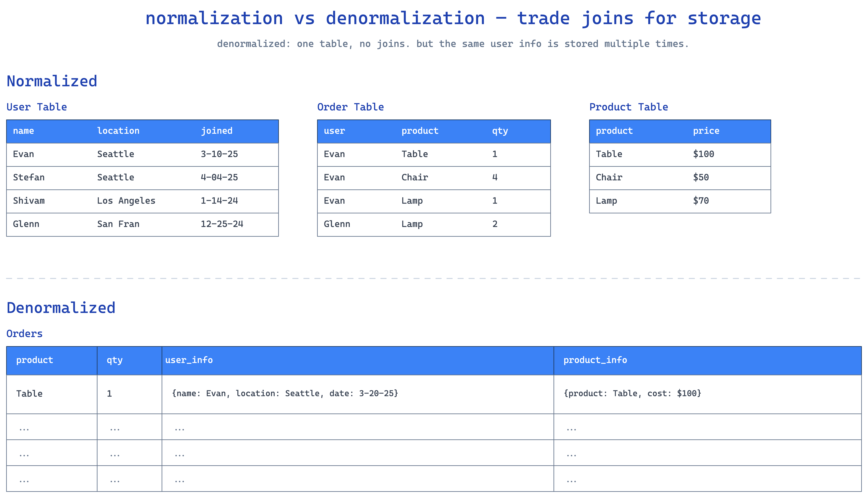The image size is (868, 498).
Task: Click the 'qty' header in Order Table
Action: tap(500, 131)
